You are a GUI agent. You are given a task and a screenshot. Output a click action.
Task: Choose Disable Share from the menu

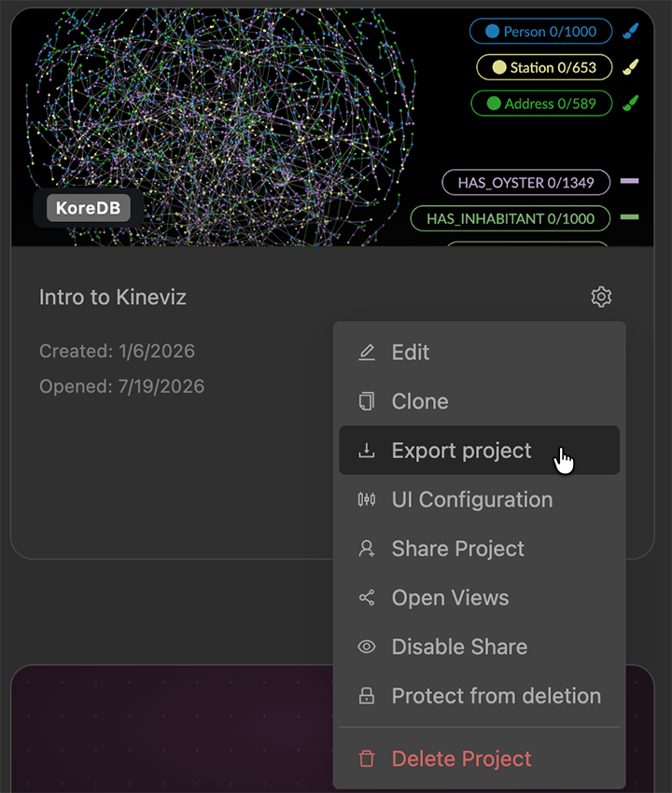tap(479, 647)
